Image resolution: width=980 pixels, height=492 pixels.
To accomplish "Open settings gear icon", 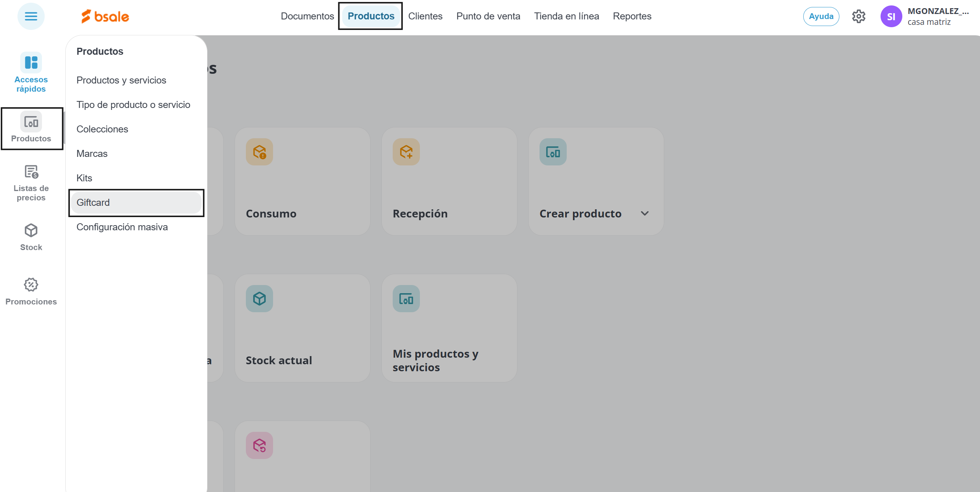I will pos(858,16).
